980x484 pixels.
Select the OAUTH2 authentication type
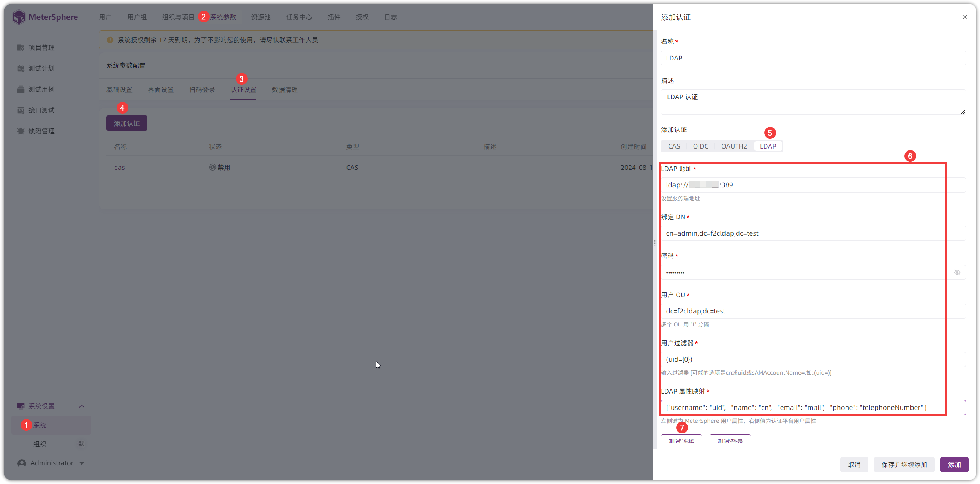[x=734, y=146]
